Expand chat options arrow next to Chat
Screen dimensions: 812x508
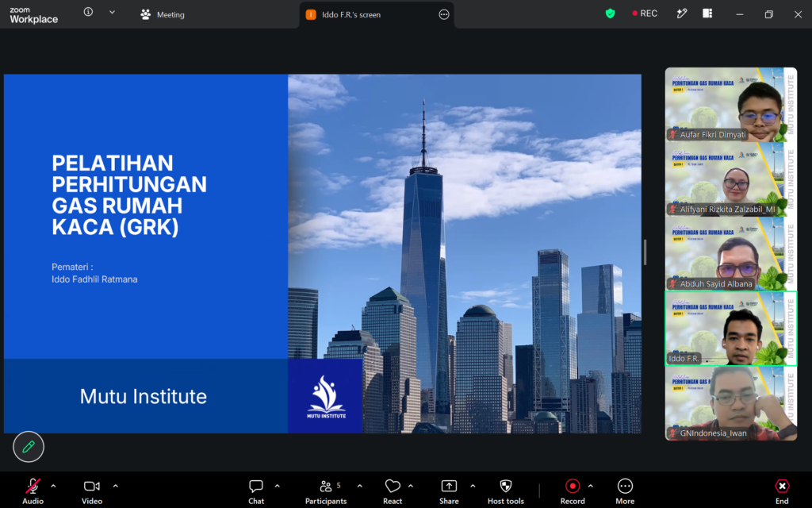click(x=277, y=487)
